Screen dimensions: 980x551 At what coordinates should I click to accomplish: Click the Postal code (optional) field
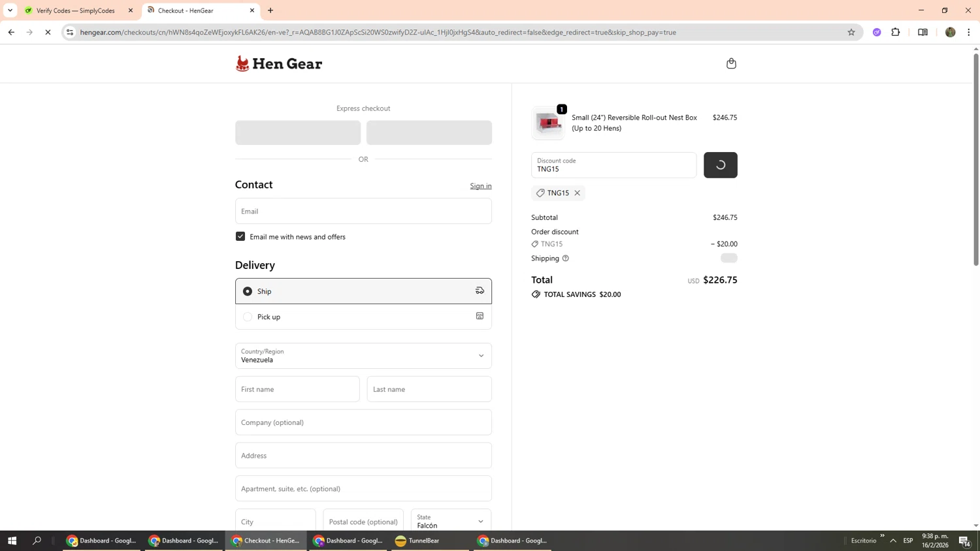tap(363, 522)
